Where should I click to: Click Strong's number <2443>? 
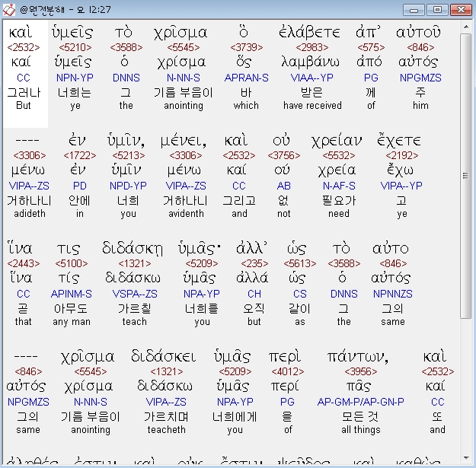coord(24,263)
